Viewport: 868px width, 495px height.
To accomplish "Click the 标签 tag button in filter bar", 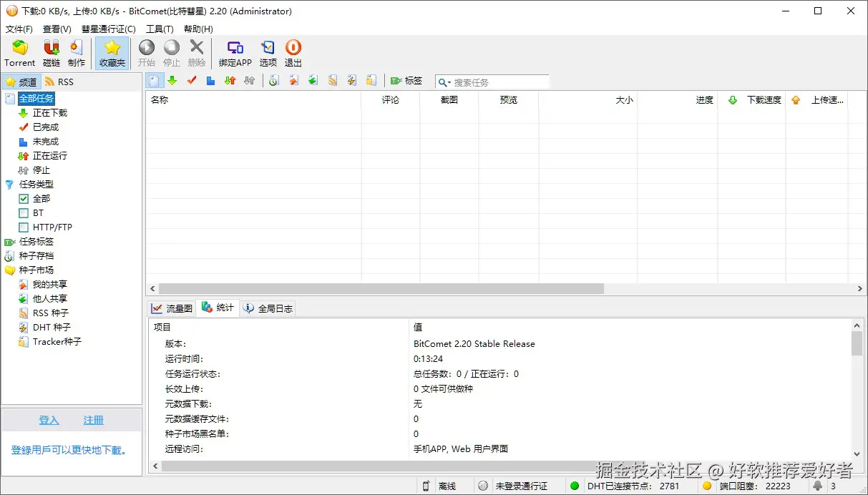I will (406, 81).
